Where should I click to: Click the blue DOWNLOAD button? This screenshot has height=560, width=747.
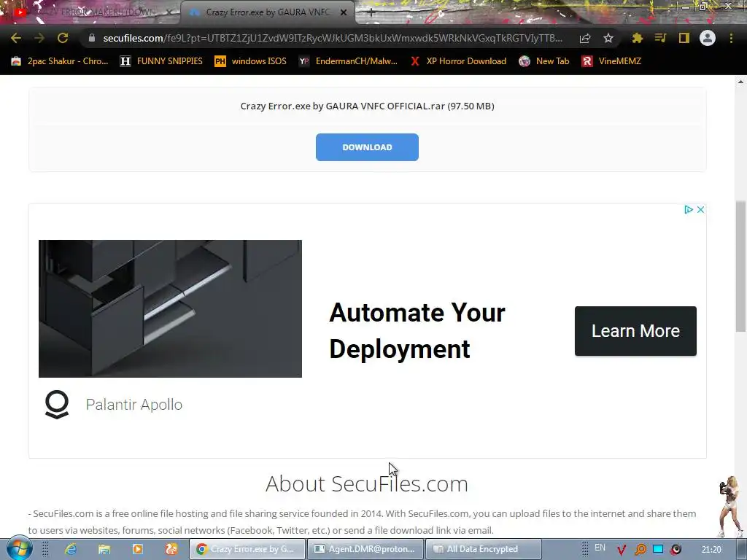367,147
